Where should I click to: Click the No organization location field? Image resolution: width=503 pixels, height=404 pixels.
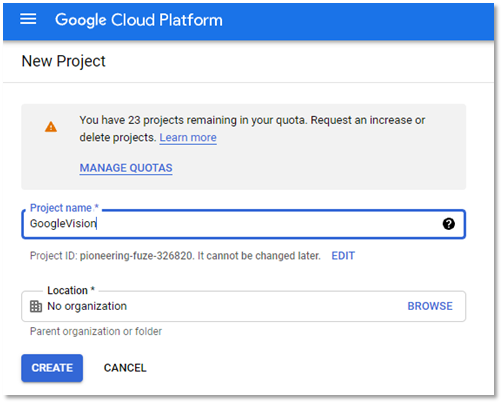(243, 306)
